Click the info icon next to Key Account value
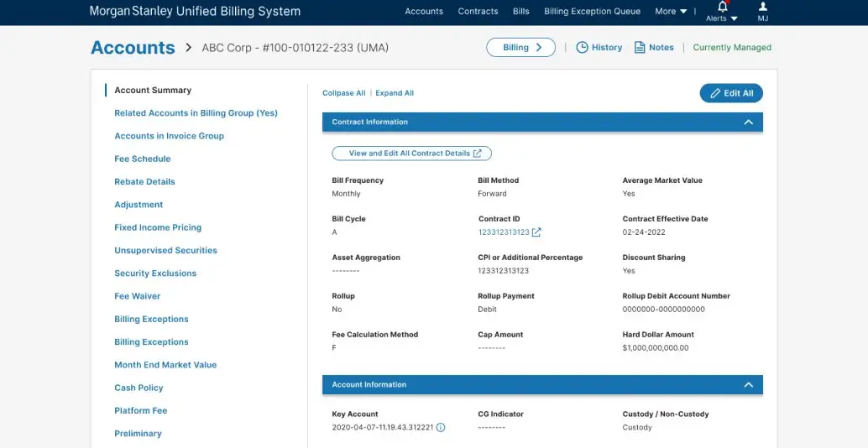Viewport: 868px width, 448px height. tap(441, 428)
